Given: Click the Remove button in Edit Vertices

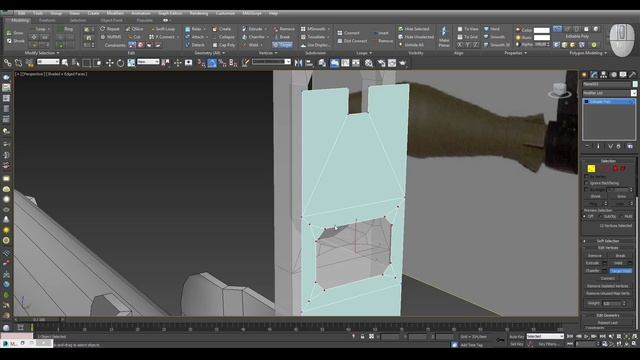Looking at the screenshot, I should pos(595,256).
